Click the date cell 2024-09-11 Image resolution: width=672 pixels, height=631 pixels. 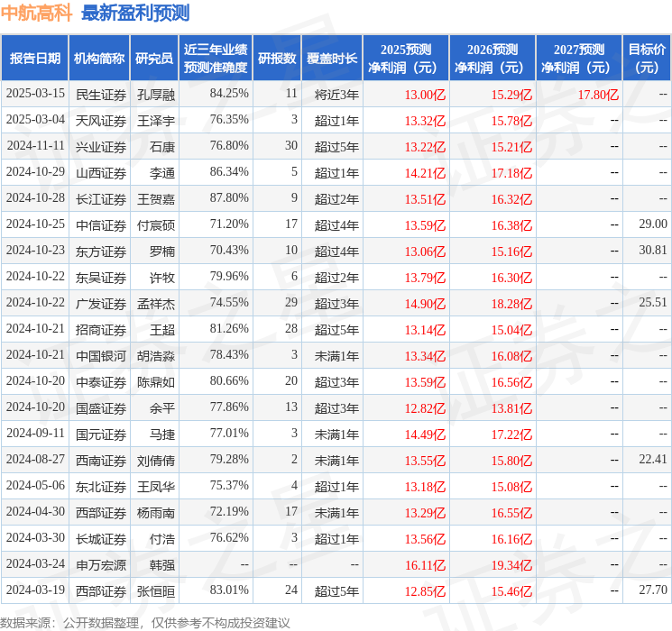click(x=35, y=433)
